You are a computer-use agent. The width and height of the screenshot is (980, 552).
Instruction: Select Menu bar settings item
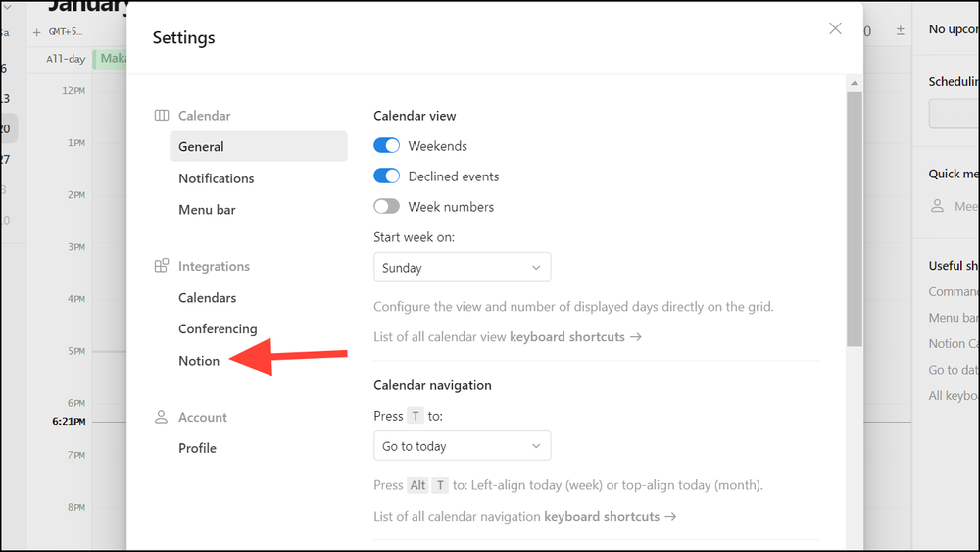tap(207, 210)
